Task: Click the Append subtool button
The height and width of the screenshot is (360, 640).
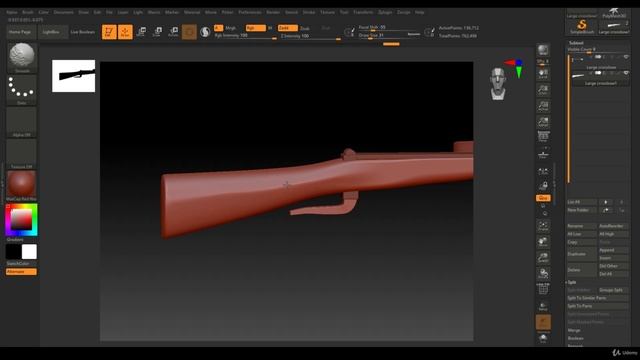Action: tap(613, 250)
